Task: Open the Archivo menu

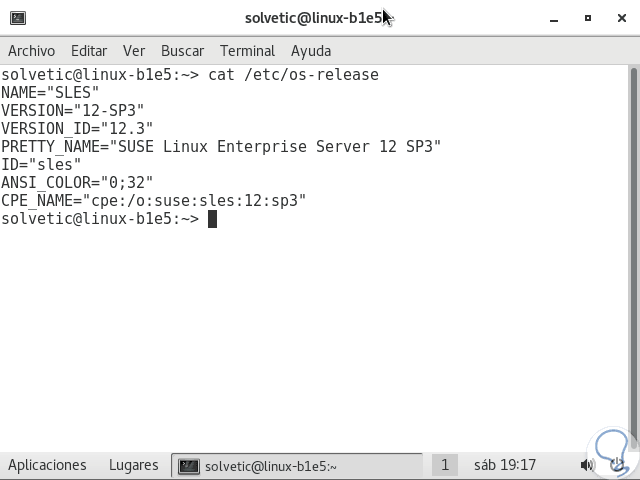Action: pos(31,51)
